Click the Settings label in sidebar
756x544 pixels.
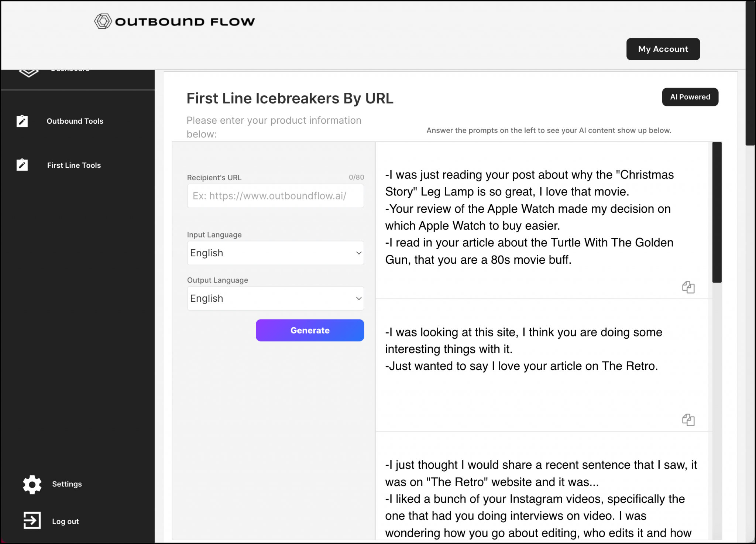tap(67, 484)
